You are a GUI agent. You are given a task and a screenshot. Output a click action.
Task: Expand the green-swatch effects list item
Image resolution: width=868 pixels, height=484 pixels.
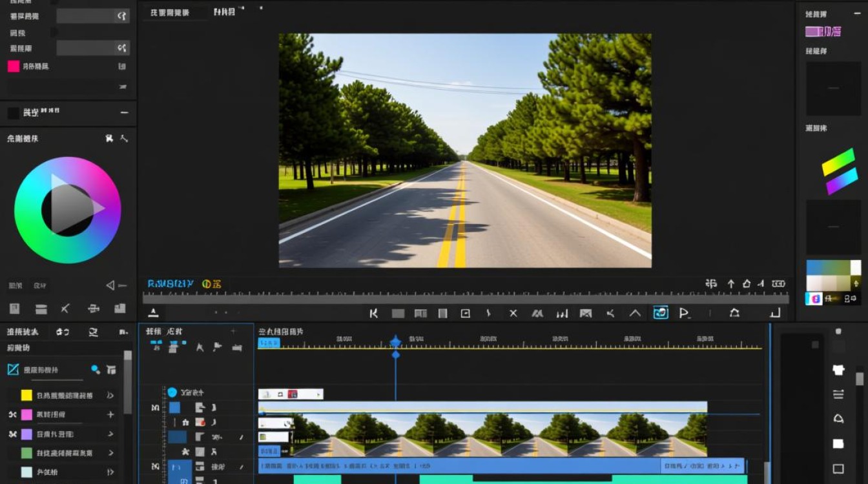110,453
